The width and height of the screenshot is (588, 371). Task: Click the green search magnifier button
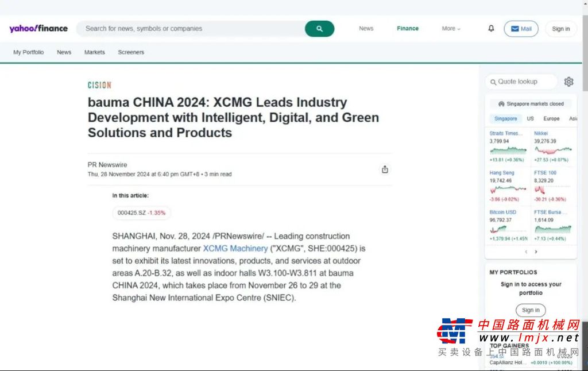click(x=319, y=29)
